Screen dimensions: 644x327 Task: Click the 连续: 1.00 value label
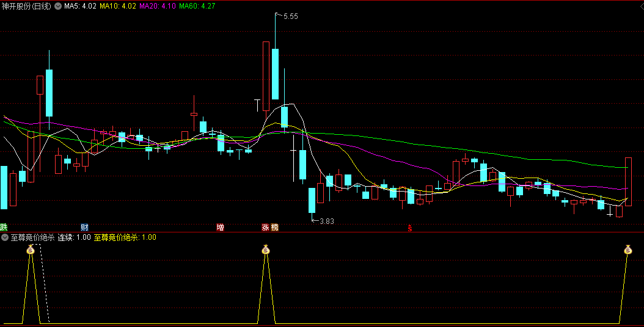[74, 237]
